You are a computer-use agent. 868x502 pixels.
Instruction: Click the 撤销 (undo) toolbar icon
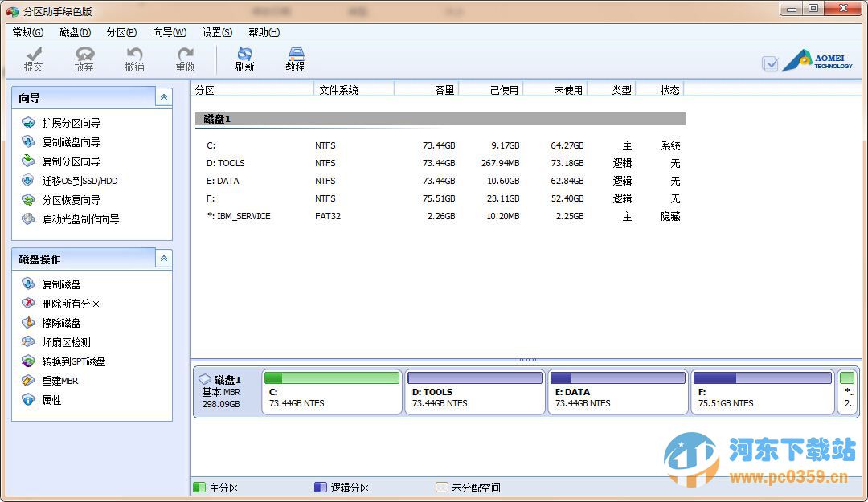134,59
